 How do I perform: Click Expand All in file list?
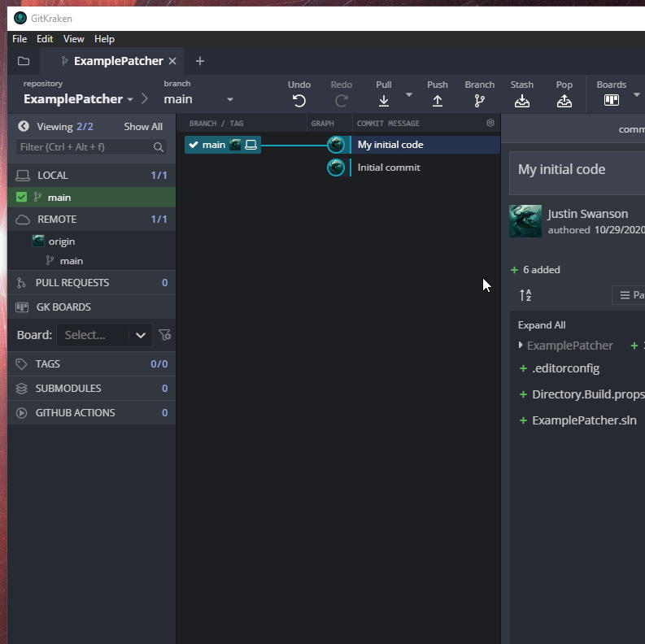[542, 325]
